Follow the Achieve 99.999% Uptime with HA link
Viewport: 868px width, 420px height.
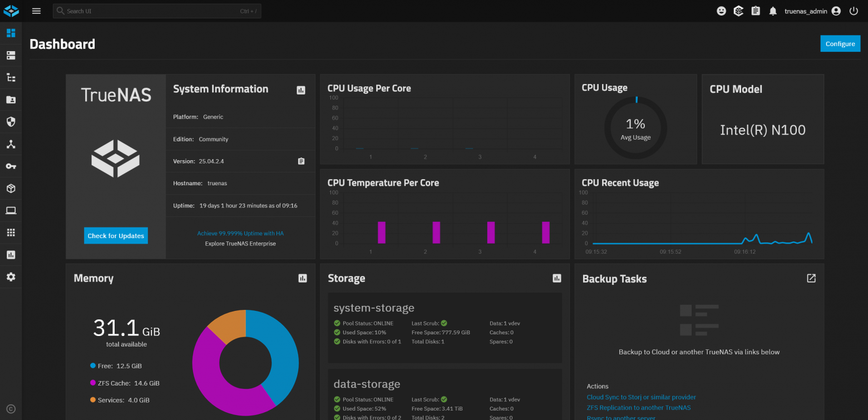click(x=240, y=233)
